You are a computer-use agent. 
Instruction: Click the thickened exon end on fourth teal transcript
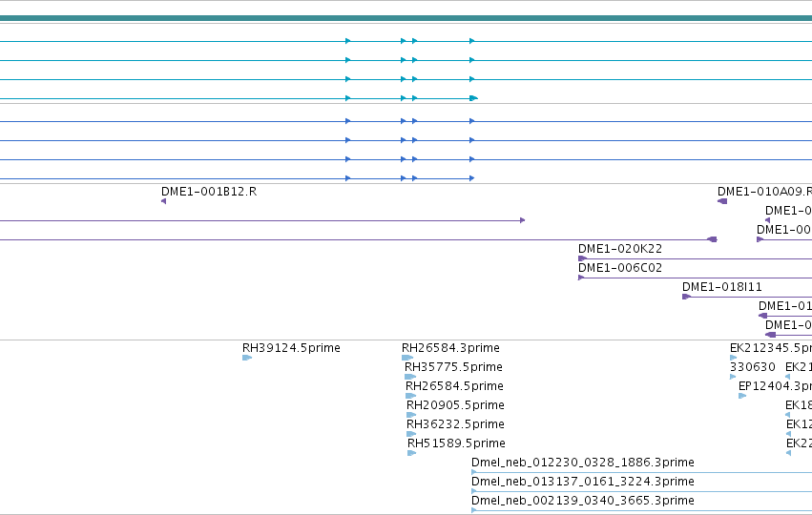click(x=473, y=98)
